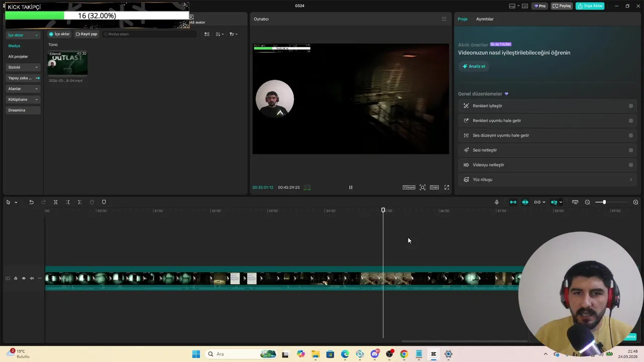Image resolution: width=644 pixels, height=362 pixels.
Task: Click İçe aktar import button
Action: [59, 34]
